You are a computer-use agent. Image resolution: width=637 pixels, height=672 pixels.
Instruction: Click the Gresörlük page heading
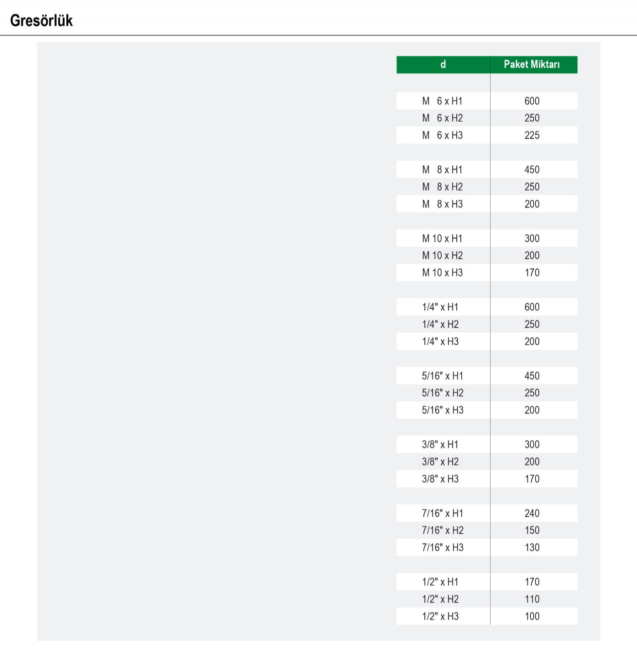pyautogui.click(x=41, y=21)
